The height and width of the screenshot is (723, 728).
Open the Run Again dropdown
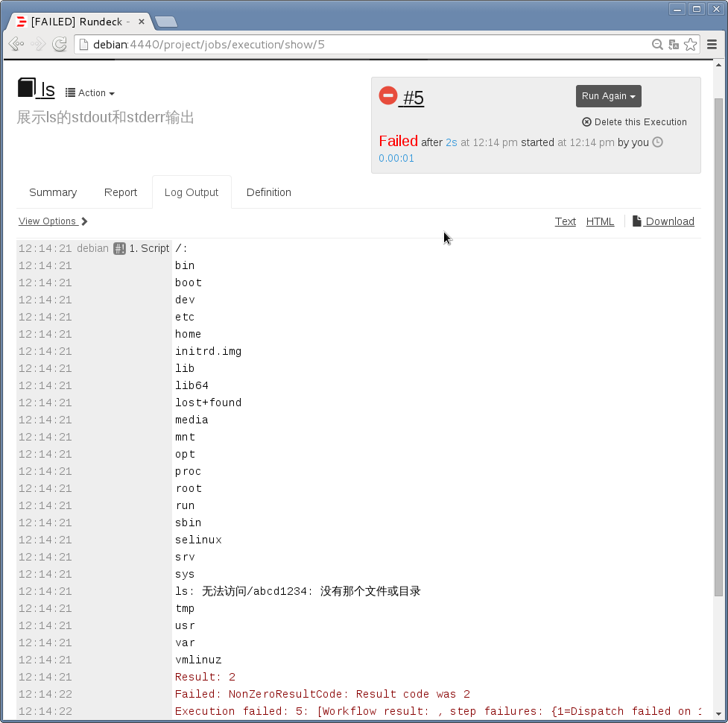608,96
